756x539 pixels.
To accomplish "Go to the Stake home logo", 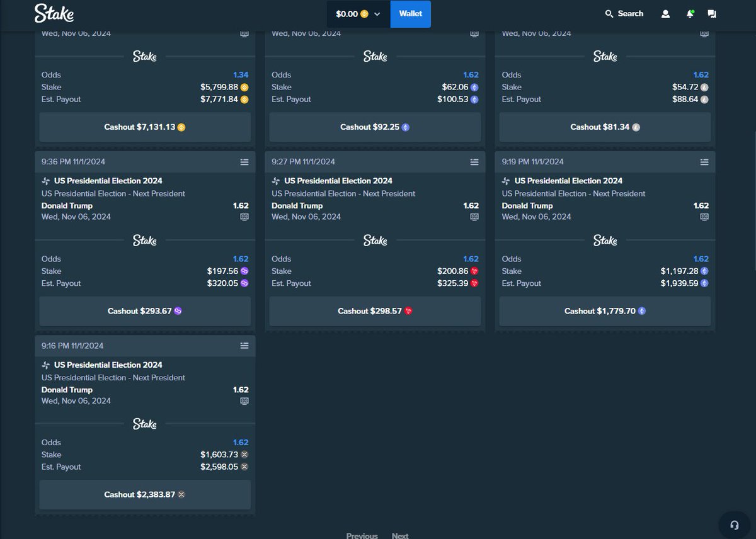I will pos(54,13).
